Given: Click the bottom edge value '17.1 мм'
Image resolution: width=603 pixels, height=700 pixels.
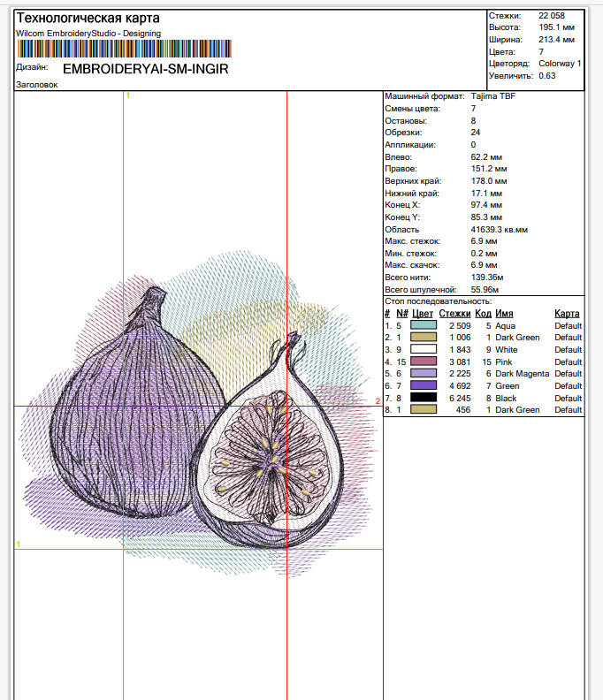Looking at the screenshot, I should [x=486, y=194].
